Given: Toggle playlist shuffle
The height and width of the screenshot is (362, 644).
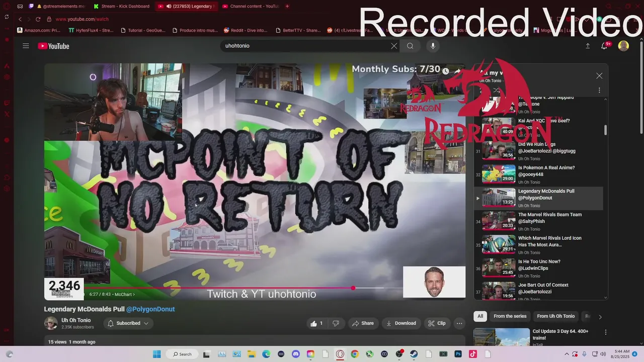Looking at the screenshot, I should [496, 90].
